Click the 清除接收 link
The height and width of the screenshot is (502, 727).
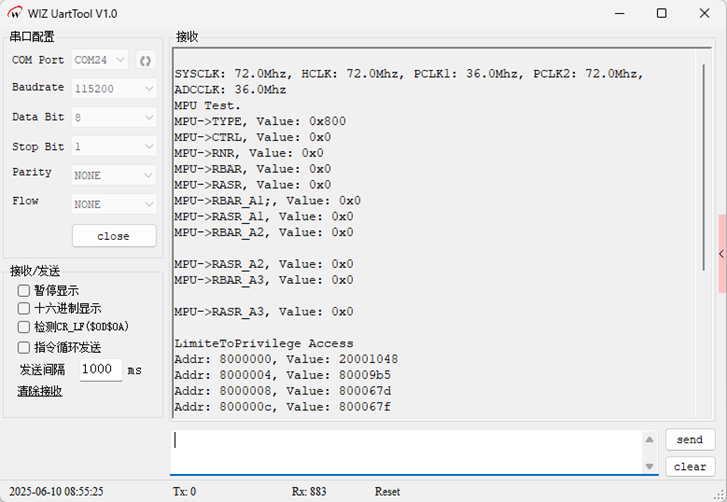click(39, 391)
